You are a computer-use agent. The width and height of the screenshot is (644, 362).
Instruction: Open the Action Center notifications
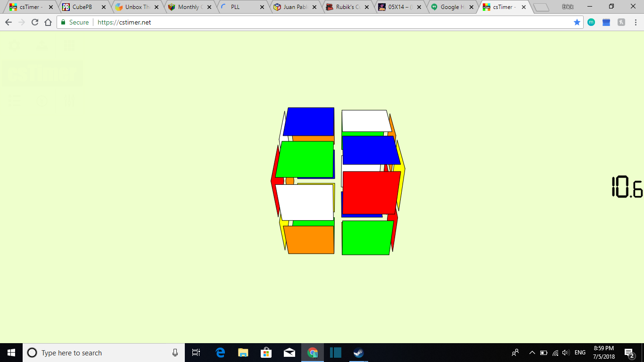pyautogui.click(x=629, y=353)
